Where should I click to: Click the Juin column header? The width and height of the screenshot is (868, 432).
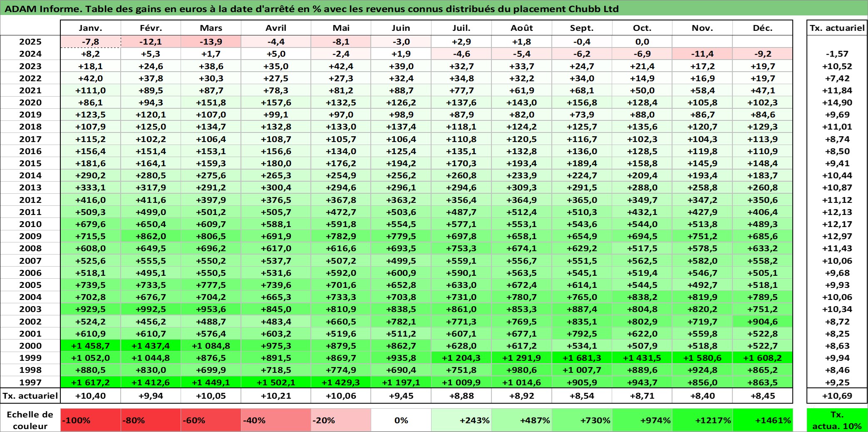[x=401, y=28]
